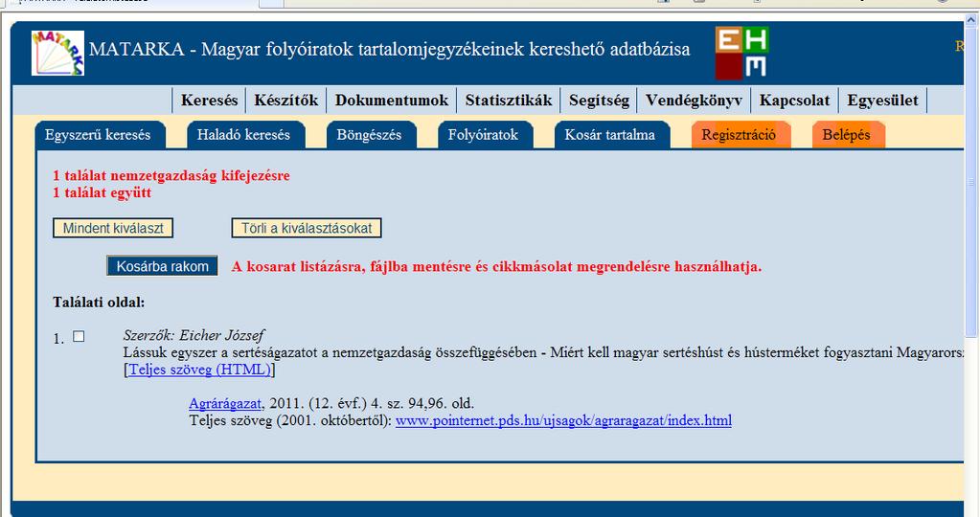The height and width of the screenshot is (517, 980).
Task: Open the Kapcsolat contact page
Action: 794,101
